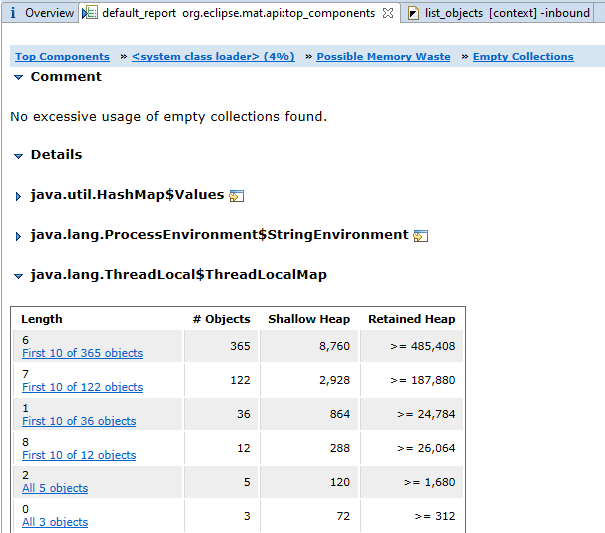Viewport: 605px width, 533px height.
Task: Open the All 3 objects link
Action: (55, 522)
